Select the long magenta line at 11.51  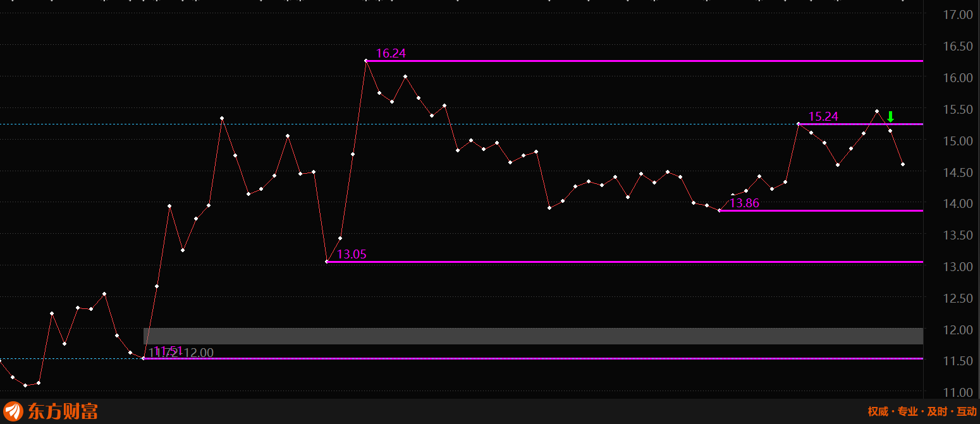click(x=533, y=358)
